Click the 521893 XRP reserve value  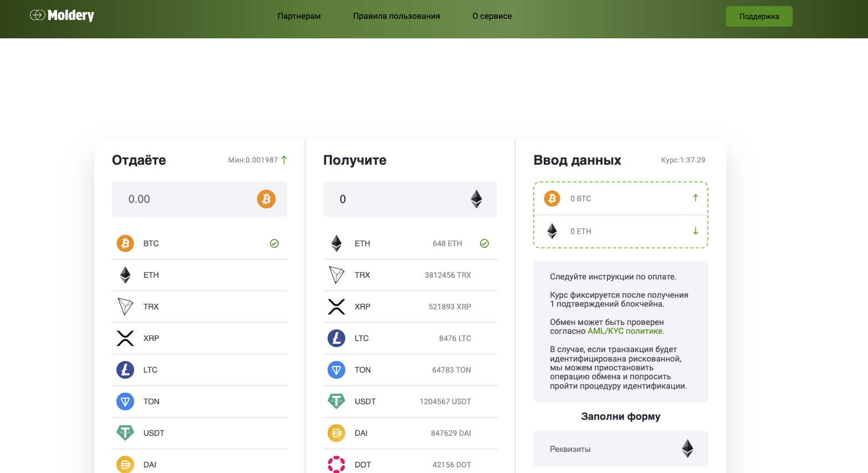pyautogui.click(x=450, y=307)
